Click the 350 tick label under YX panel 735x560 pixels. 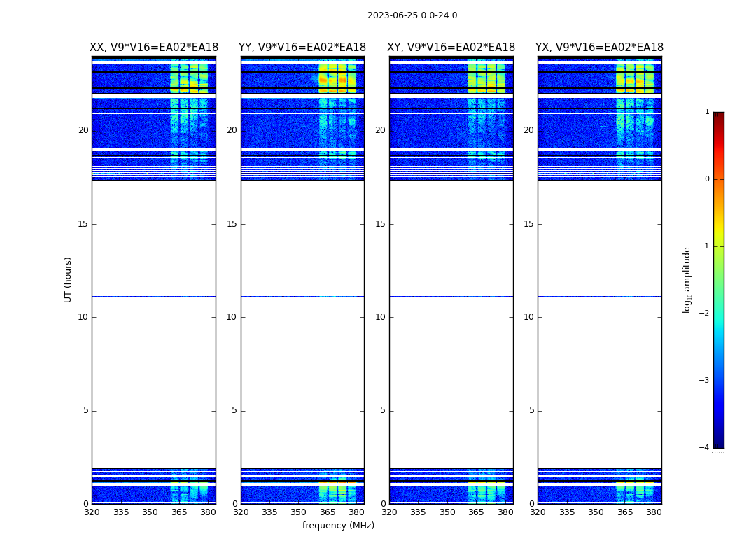pos(596,512)
